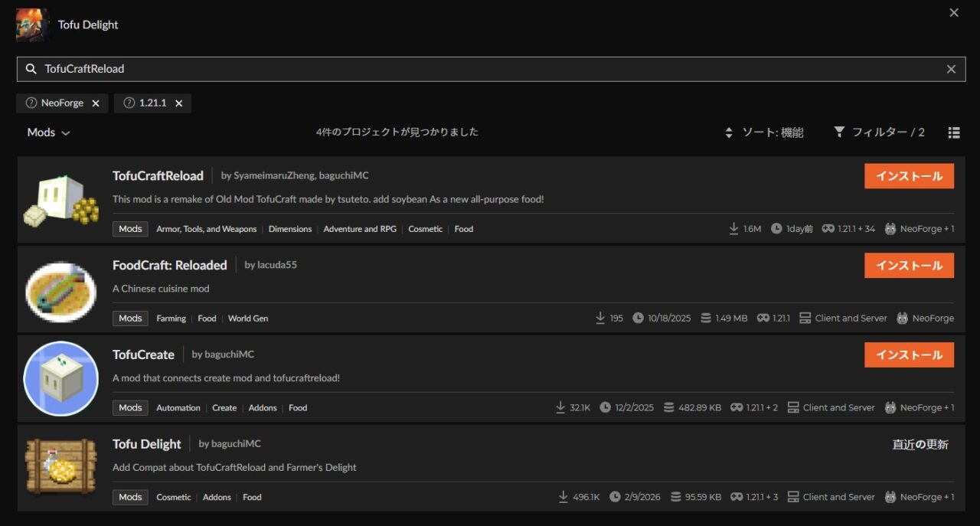Open the sort order dropdown
980x526 pixels.
pos(764,132)
